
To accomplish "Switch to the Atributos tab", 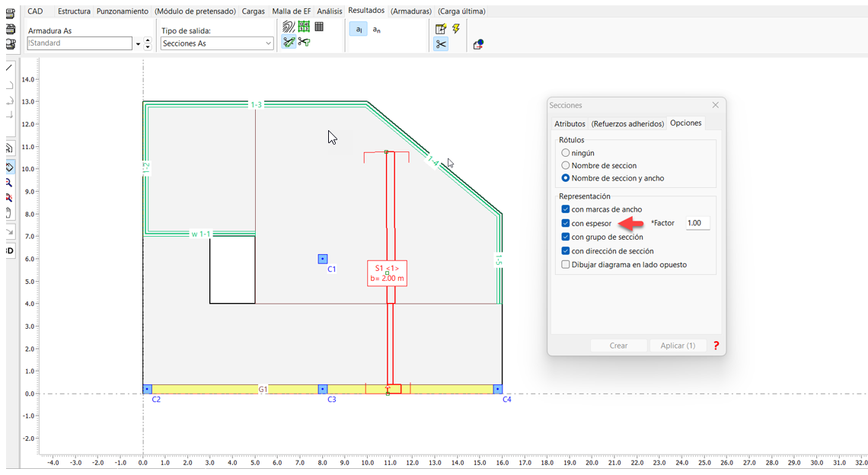I will pyautogui.click(x=570, y=123).
